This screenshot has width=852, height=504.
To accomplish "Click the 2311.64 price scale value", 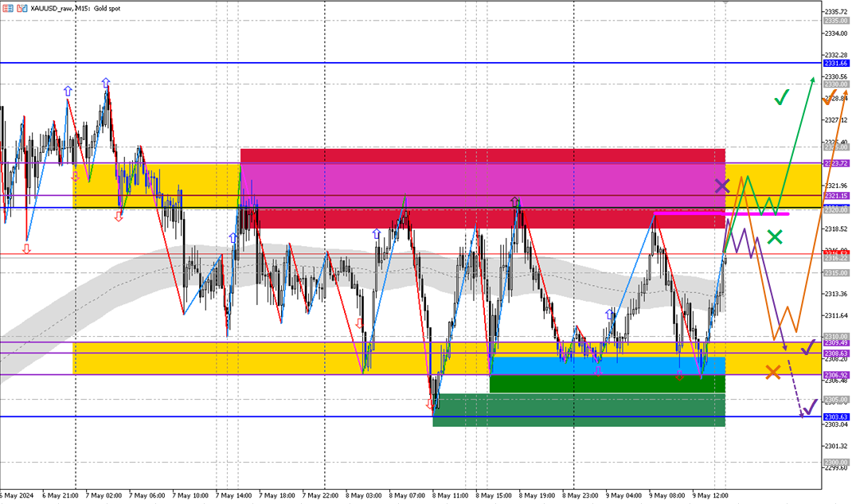I will pyautogui.click(x=836, y=315).
